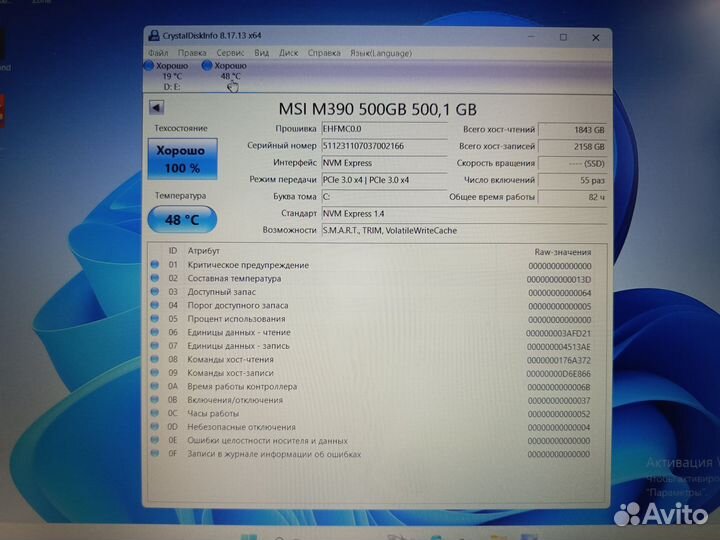
Task: Click the Raw-значения column header
Action: (x=562, y=252)
